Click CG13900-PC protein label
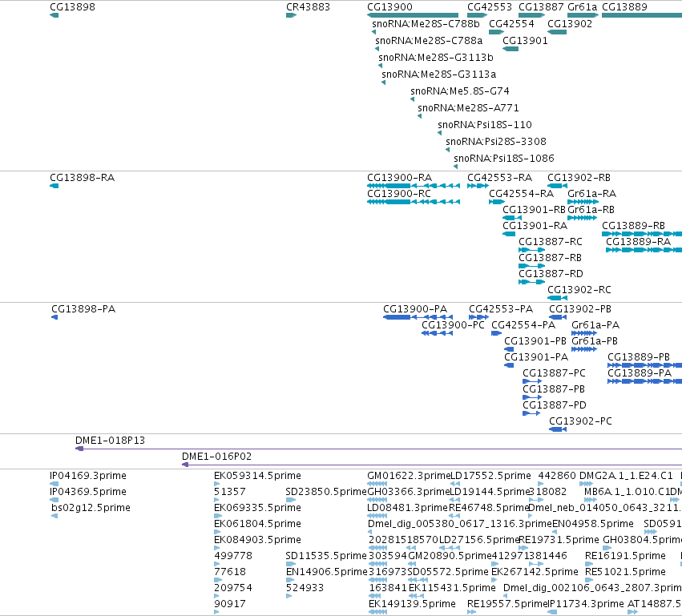682x616 pixels. coord(453,325)
